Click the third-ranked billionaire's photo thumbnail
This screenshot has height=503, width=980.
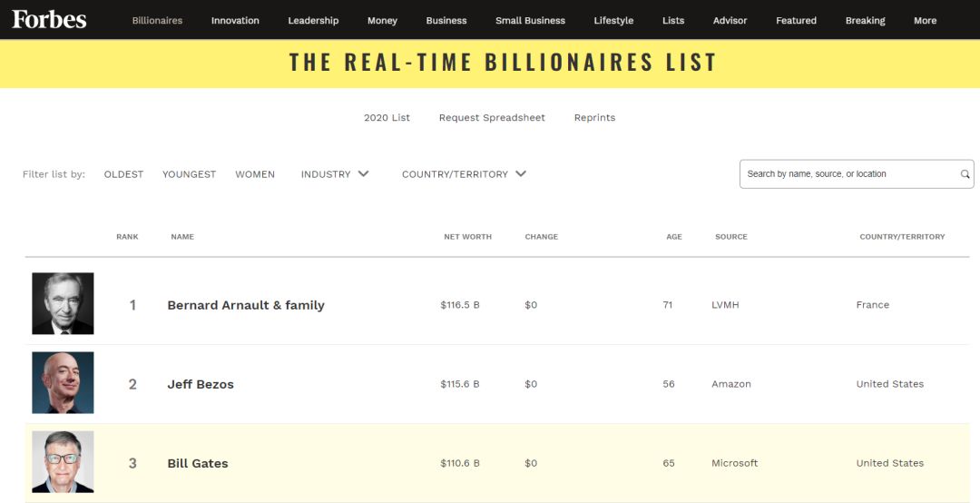point(63,462)
